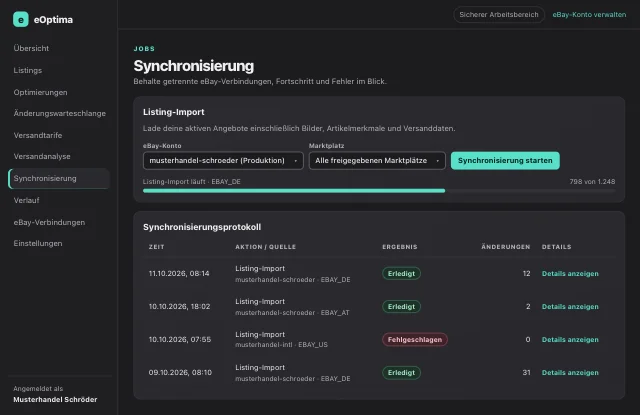Go to Versandanalyse in the sidebar

[x=42, y=156]
